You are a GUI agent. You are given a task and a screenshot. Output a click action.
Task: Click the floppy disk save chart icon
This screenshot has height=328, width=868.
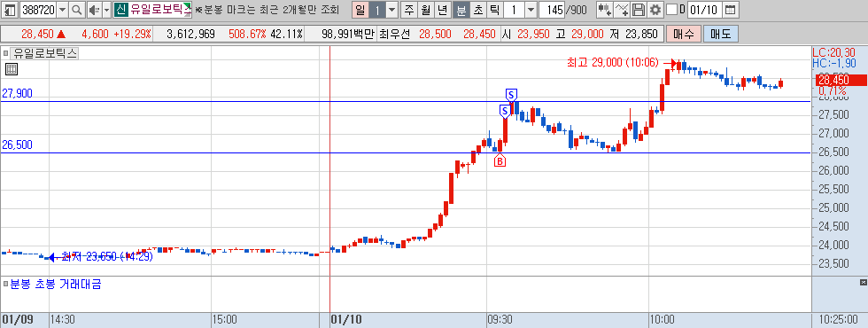coord(639,10)
